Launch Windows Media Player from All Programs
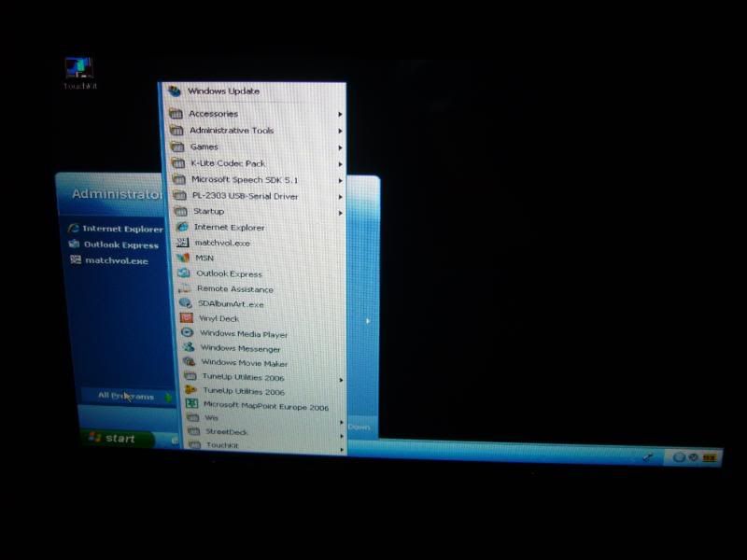Screen dimensions: 747x560 [x=243, y=334]
